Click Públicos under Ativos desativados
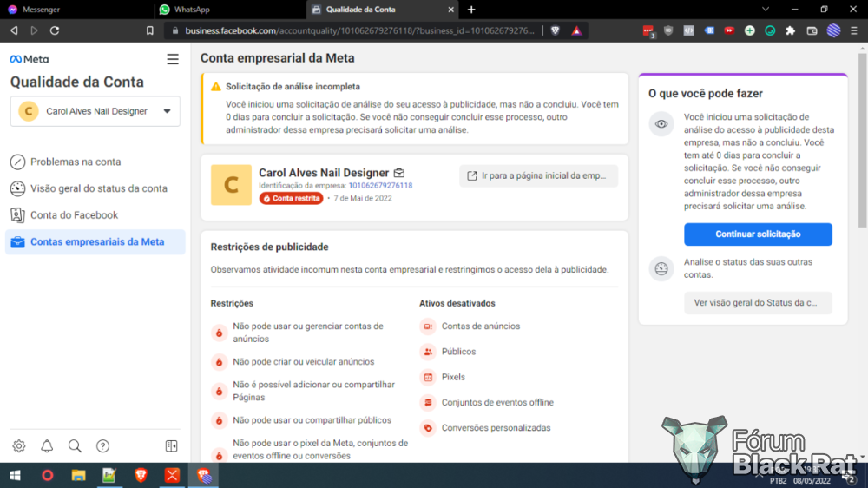The width and height of the screenshot is (868, 488). click(x=458, y=352)
